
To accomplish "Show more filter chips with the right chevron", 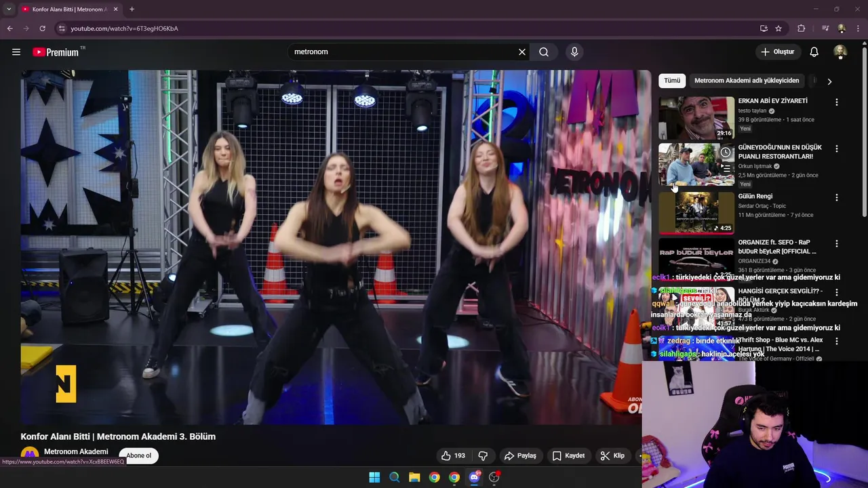I will (829, 81).
